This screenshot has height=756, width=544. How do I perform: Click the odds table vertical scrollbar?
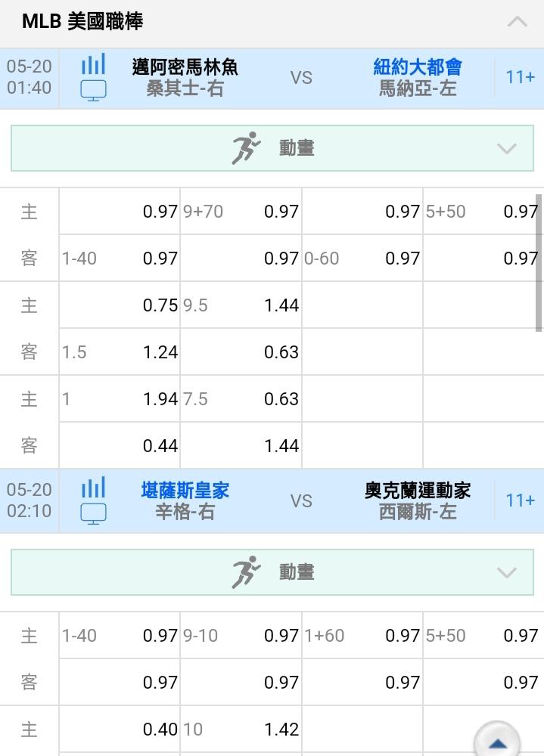539,263
